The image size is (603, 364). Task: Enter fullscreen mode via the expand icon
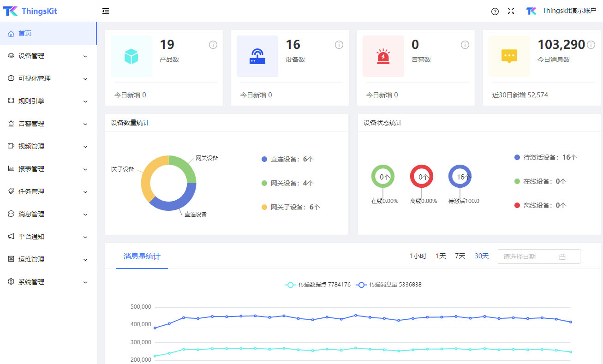[511, 11]
